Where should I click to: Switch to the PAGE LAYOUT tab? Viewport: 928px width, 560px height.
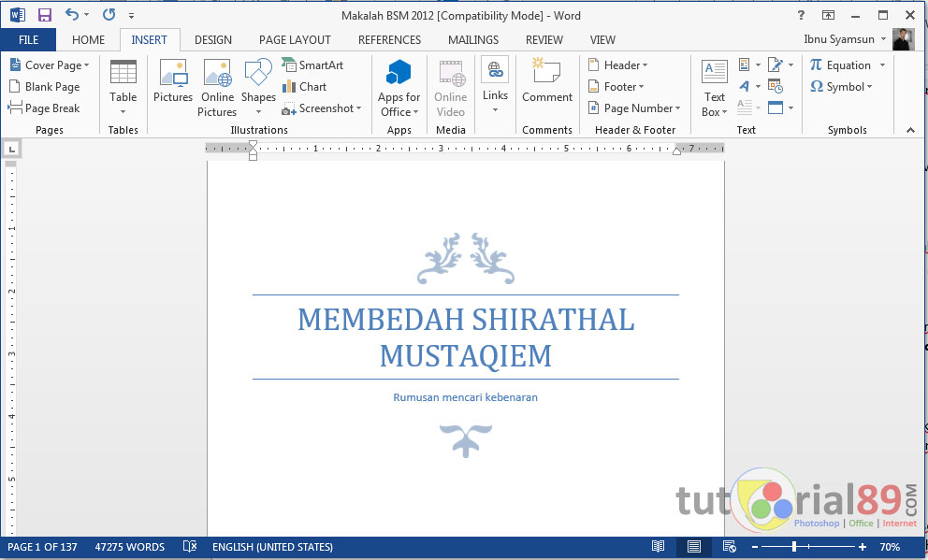point(295,39)
